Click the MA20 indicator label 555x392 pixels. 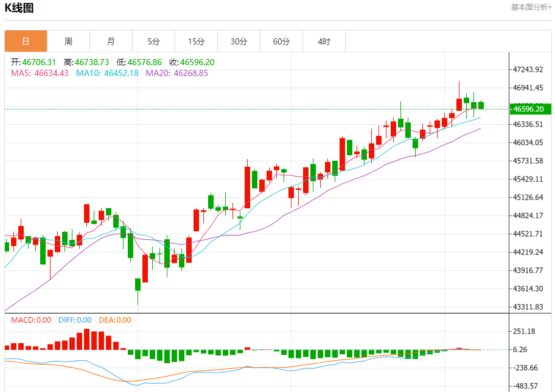point(176,73)
